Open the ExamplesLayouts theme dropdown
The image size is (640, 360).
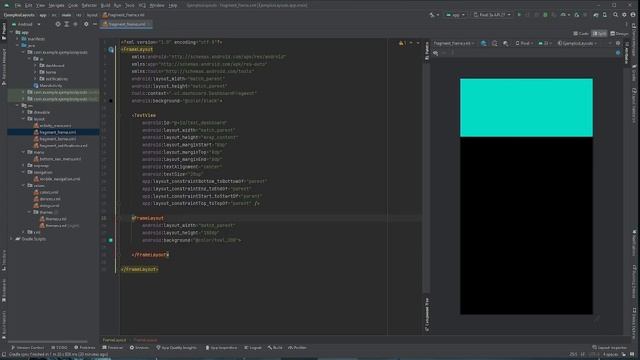pyautogui.click(x=577, y=43)
